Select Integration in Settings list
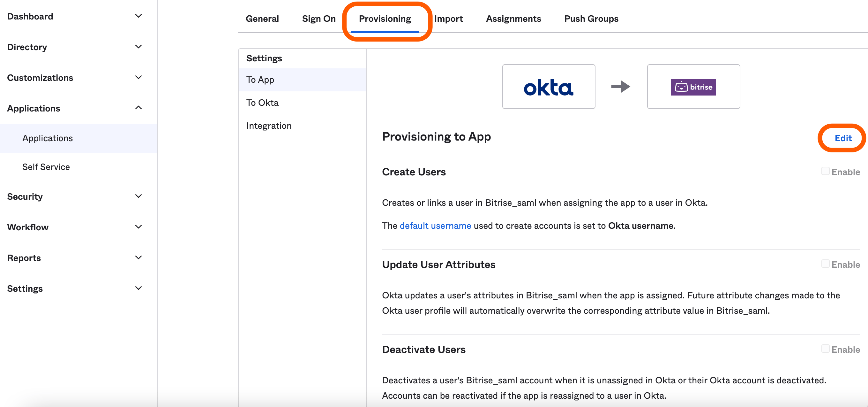868x407 pixels. click(269, 126)
